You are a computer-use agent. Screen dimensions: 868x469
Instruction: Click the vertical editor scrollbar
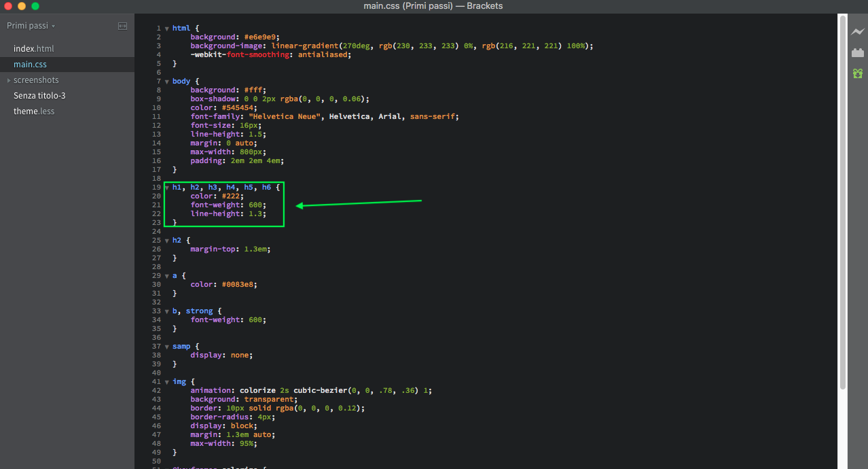843,204
